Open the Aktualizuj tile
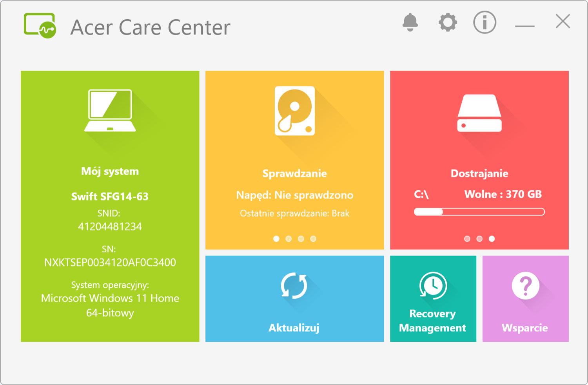588x385 pixels. pos(295,299)
